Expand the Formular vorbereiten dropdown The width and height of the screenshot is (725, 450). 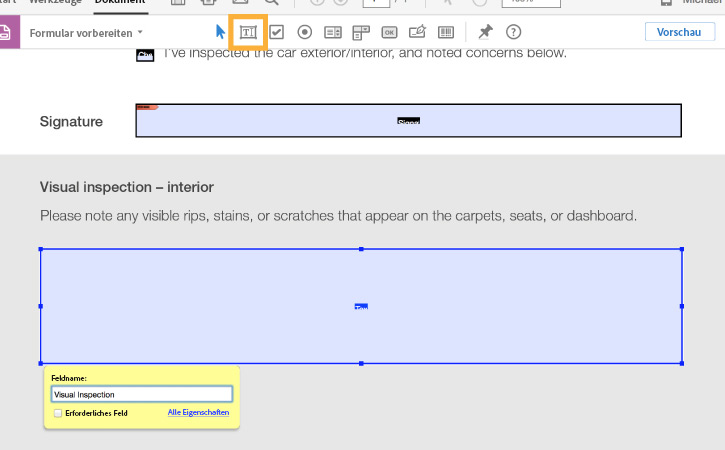86,33
